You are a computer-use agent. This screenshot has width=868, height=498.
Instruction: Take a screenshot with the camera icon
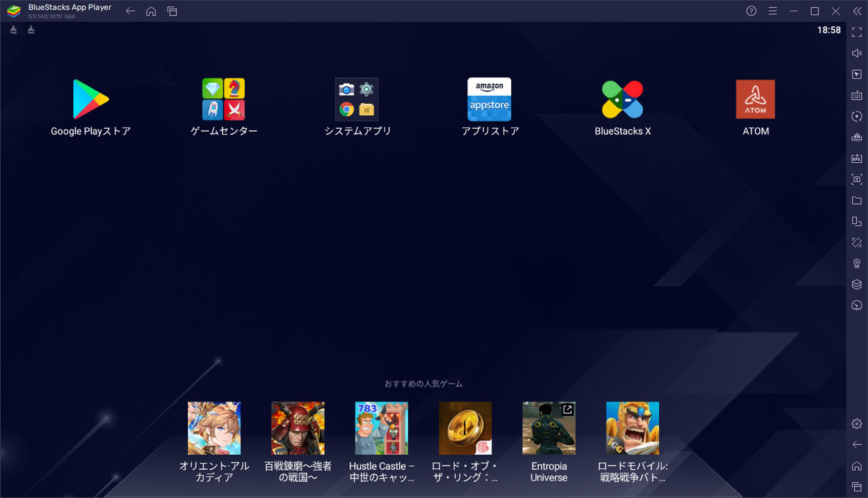(857, 179)
